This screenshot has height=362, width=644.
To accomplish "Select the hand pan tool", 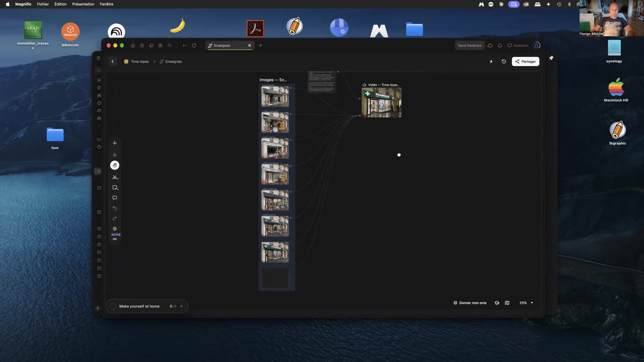I will tap(115, 165).
